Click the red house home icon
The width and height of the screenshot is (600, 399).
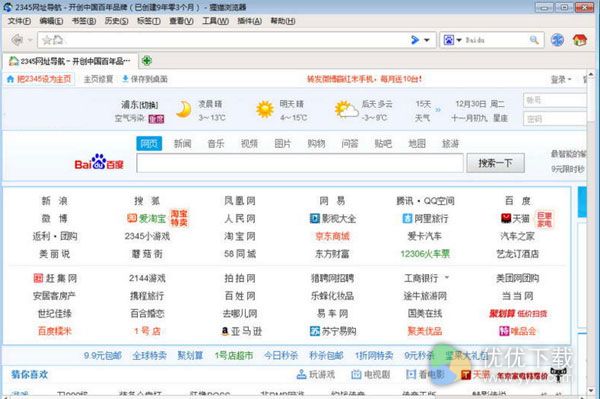click(580, 40)
